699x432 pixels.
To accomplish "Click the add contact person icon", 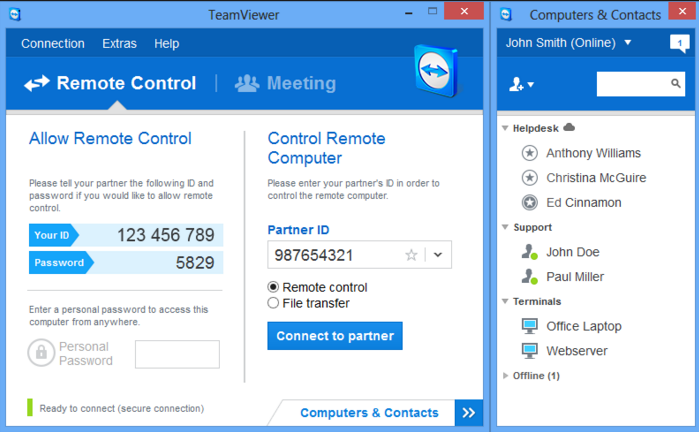I will coord(516,84).
